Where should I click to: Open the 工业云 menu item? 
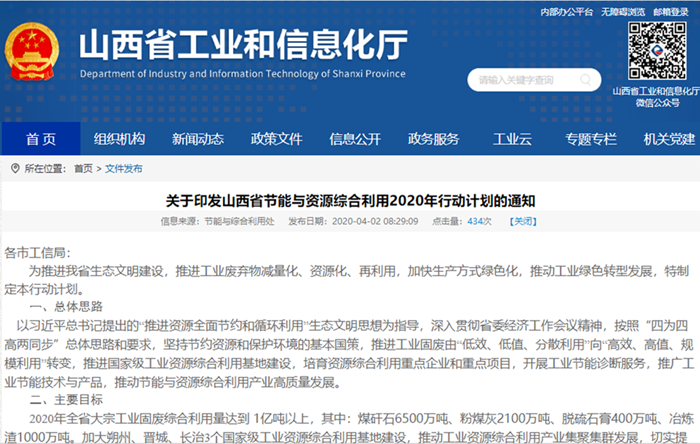(512, 139)
